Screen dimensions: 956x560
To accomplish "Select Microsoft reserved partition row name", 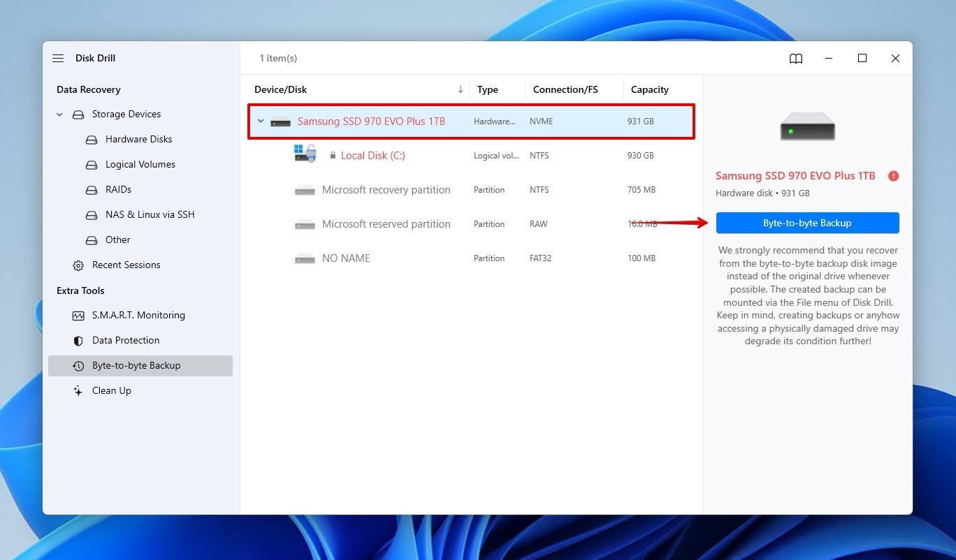I will point(386,224).
